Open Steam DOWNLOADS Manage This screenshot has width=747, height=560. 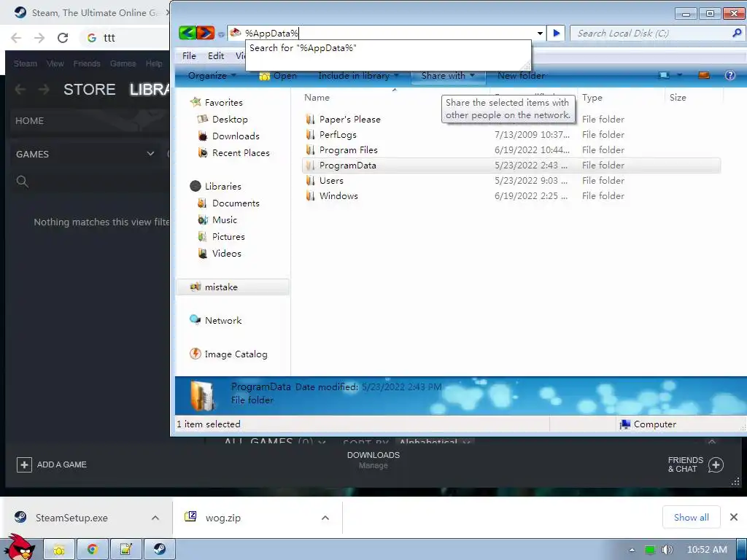click(x=373, y=460)
